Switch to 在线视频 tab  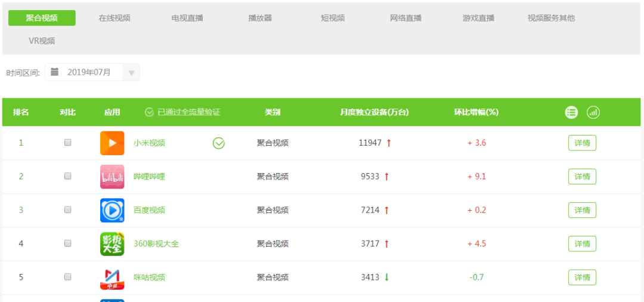(x=114, y=18)
